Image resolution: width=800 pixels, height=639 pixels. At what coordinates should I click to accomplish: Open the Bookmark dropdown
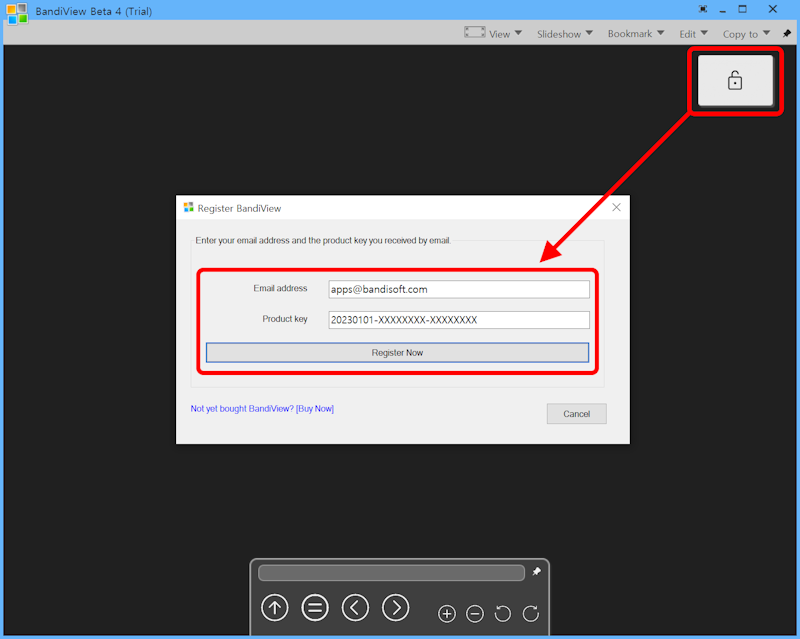(x=635, y=34)
